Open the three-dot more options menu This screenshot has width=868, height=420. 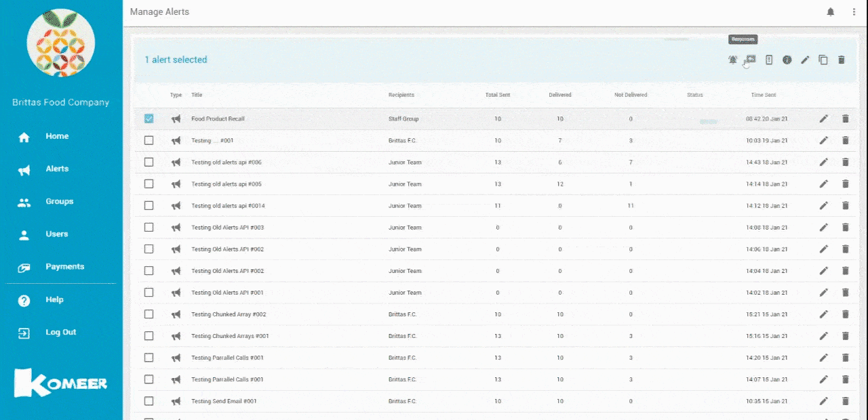(x=854, y=12)
